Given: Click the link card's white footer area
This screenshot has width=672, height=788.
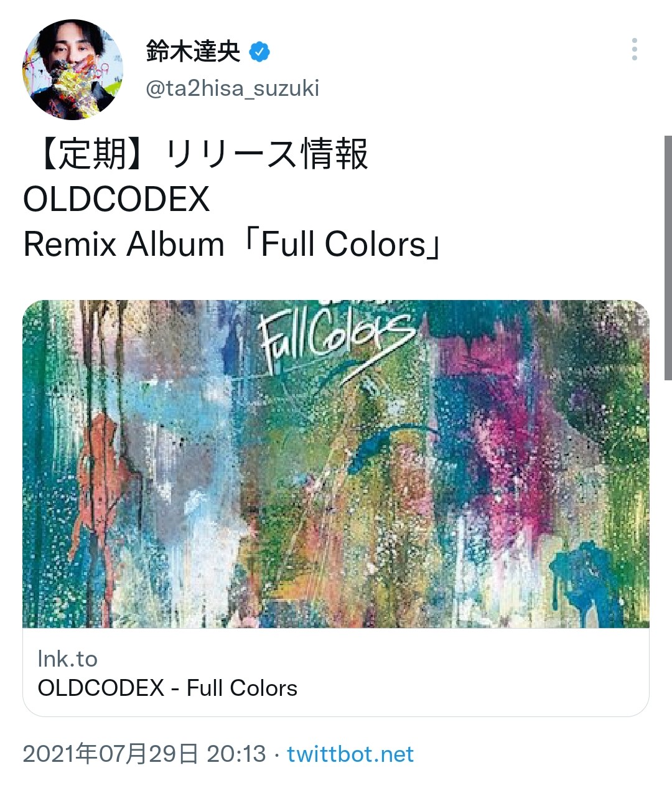Looking at the screenshot, I should pyautogui.click(x=336, y=672).
